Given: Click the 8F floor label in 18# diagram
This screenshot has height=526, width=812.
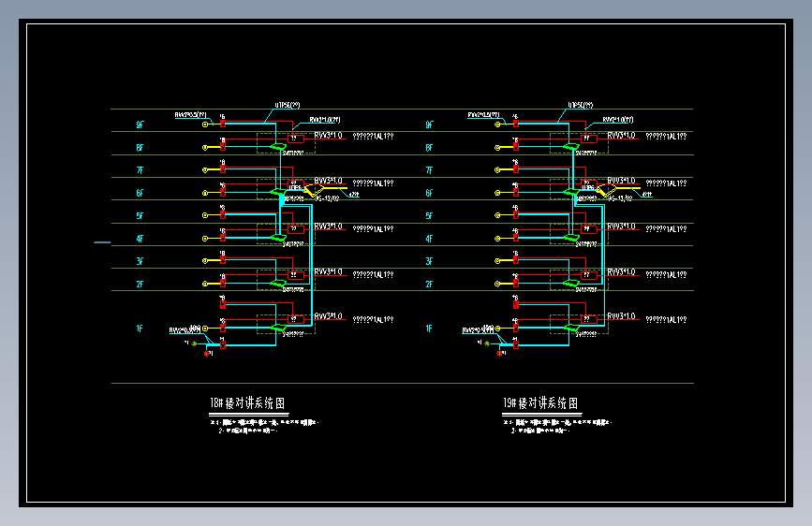Looking at the screenshot, I should point(140,148).
